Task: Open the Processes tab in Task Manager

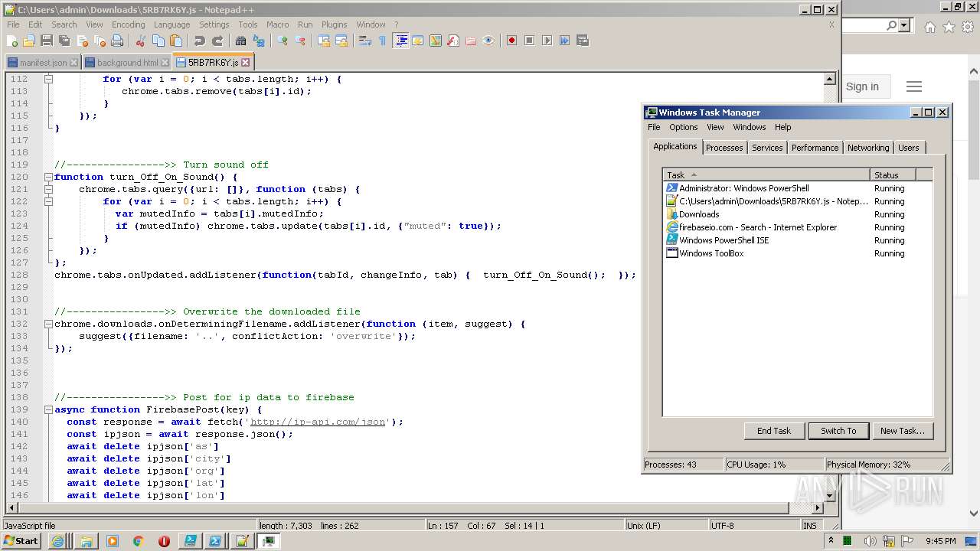Action: point(724,148)
